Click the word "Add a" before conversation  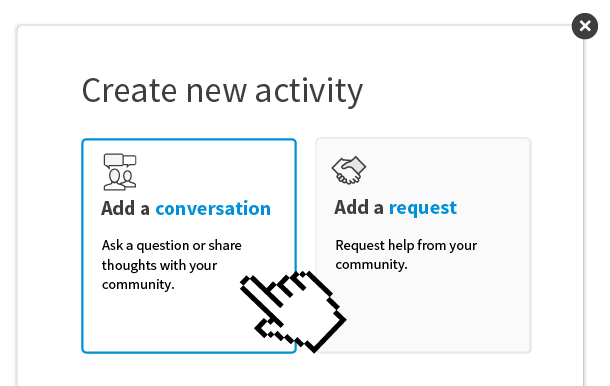point(125,208)
